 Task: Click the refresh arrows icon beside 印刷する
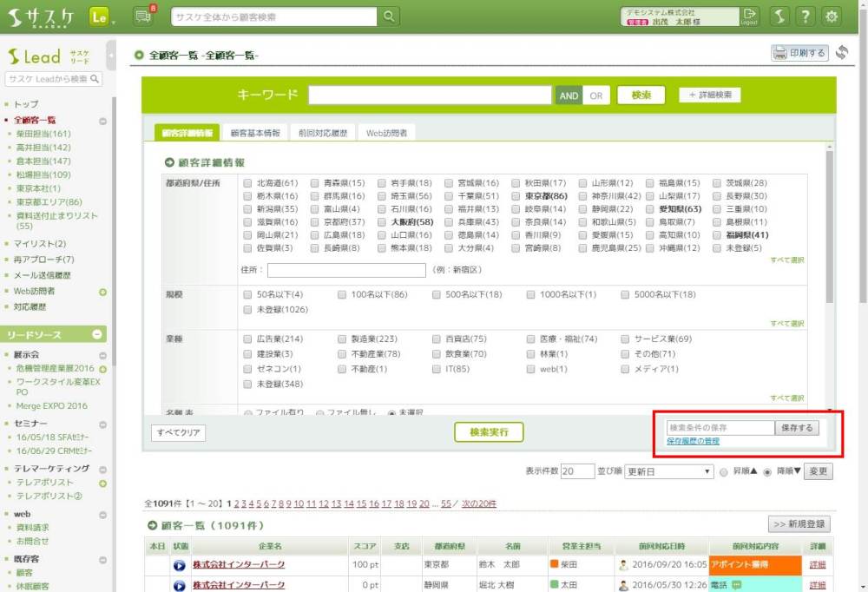[841, 53]
